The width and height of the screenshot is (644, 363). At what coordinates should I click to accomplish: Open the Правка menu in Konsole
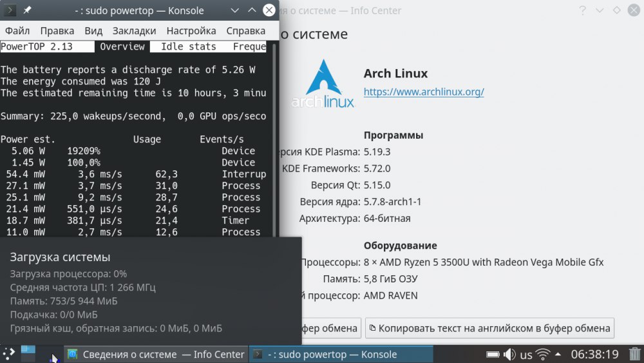57,31
